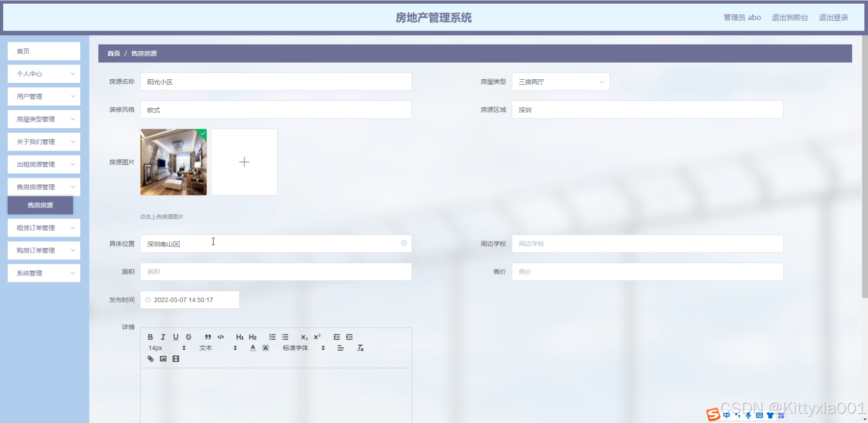This screenshot has width=868, height=423.
Task: Create an ordered numbered list
Action: click(273, 337)
